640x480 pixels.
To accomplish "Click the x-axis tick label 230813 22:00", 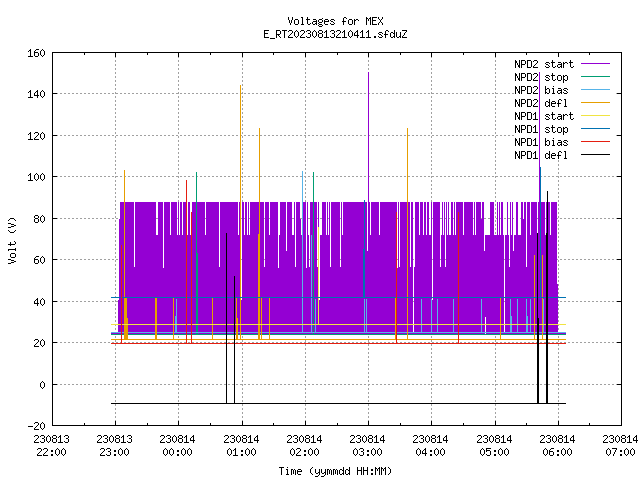I will [x=51, y=446].
